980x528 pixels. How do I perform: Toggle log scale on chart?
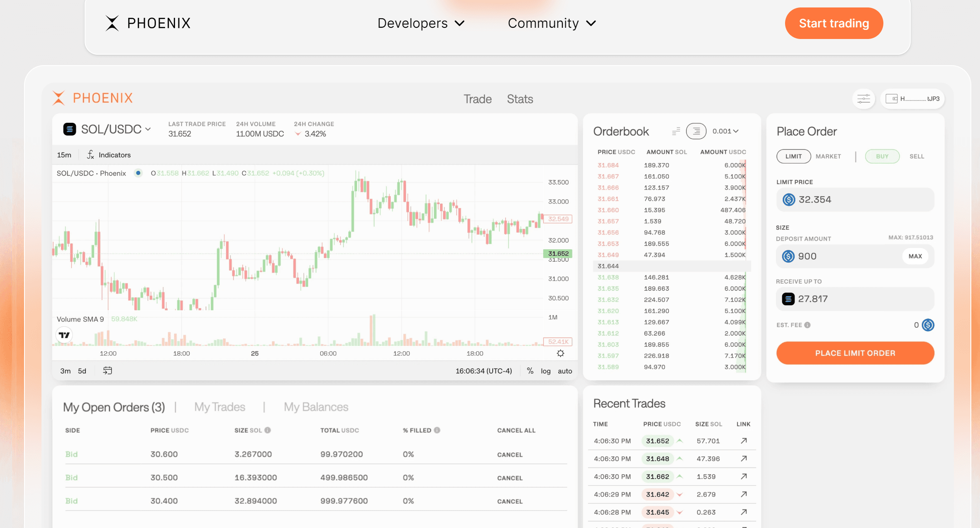[545, 371]
